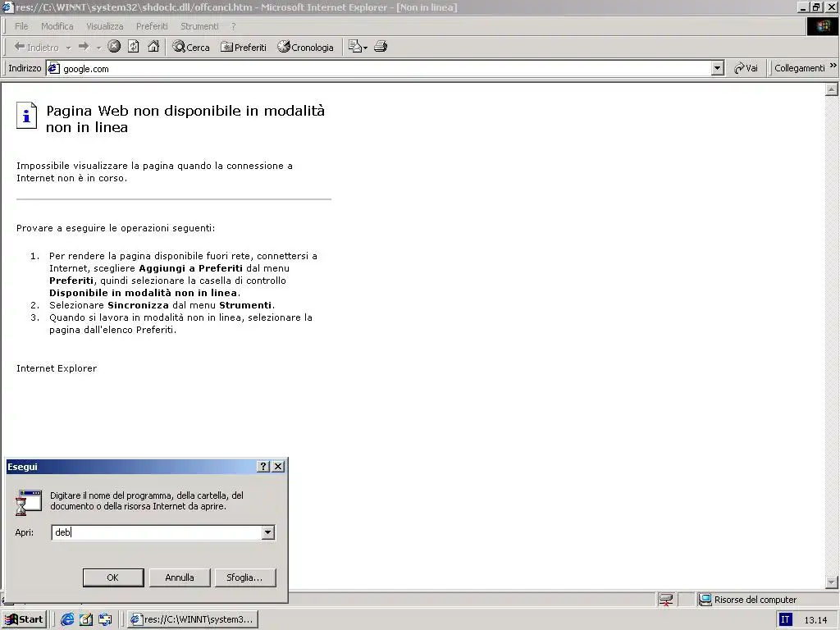This screenshot has width=840, height=630.
Task: Expand the Apri combo box dropdown
Action: 268,532
